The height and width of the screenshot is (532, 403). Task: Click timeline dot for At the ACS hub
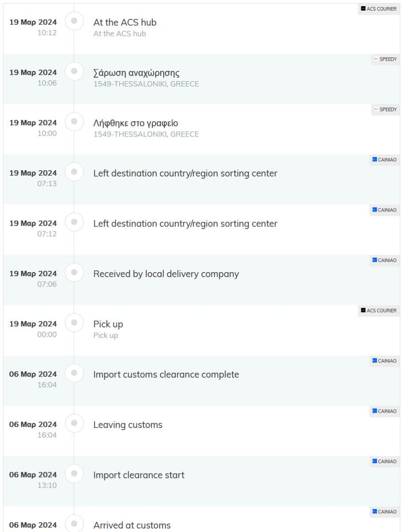tap(74, 20)
